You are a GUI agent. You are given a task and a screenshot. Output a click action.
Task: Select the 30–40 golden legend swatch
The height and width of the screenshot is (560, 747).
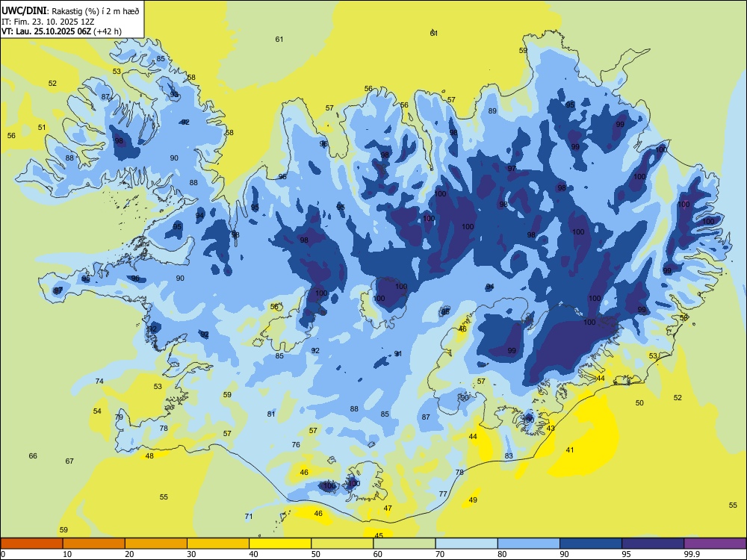[218, 544]
